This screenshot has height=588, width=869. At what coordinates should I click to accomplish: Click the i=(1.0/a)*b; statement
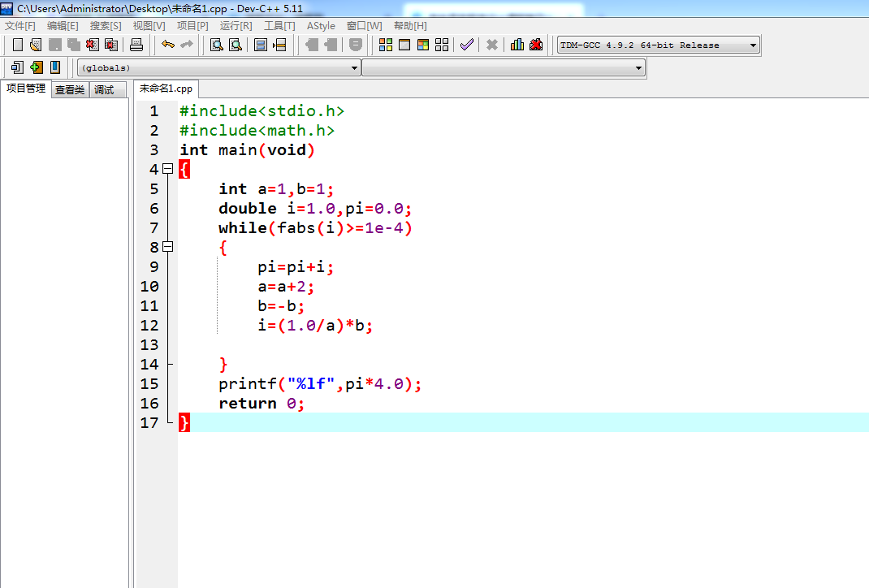[315, 326]
